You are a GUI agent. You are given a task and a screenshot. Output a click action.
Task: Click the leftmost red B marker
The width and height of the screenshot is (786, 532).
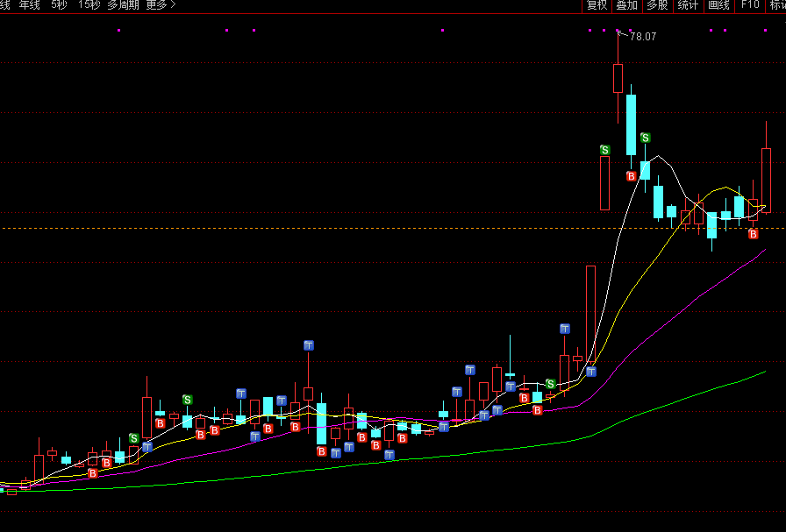[93, 473]
